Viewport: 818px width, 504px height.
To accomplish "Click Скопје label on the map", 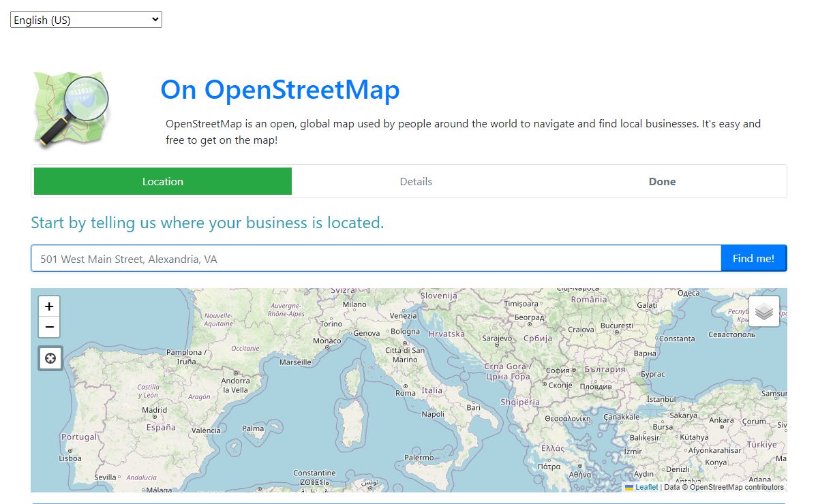I will pos(561,385).
